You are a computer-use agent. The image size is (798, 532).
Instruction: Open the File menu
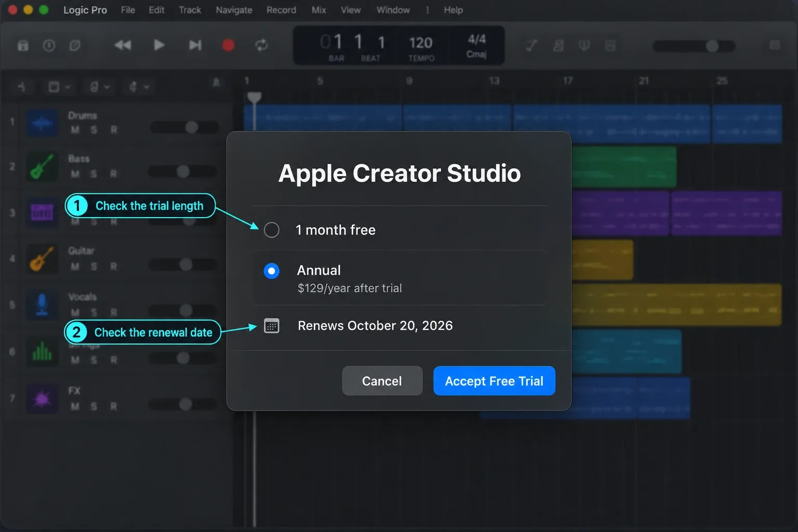128,10
